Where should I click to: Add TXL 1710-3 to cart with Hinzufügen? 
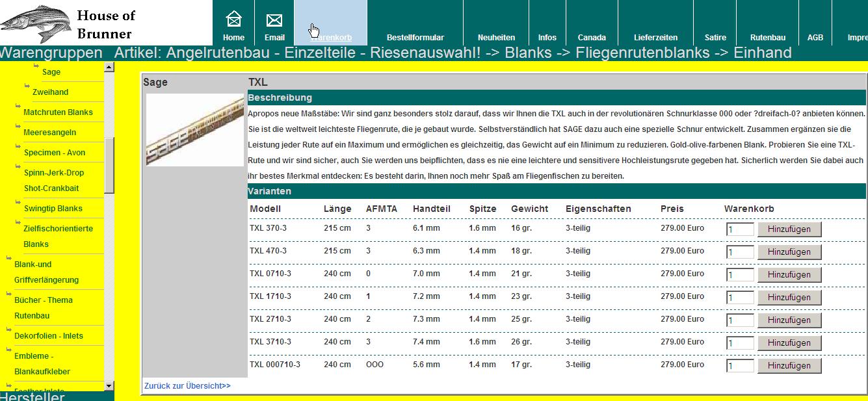[789, 298]
